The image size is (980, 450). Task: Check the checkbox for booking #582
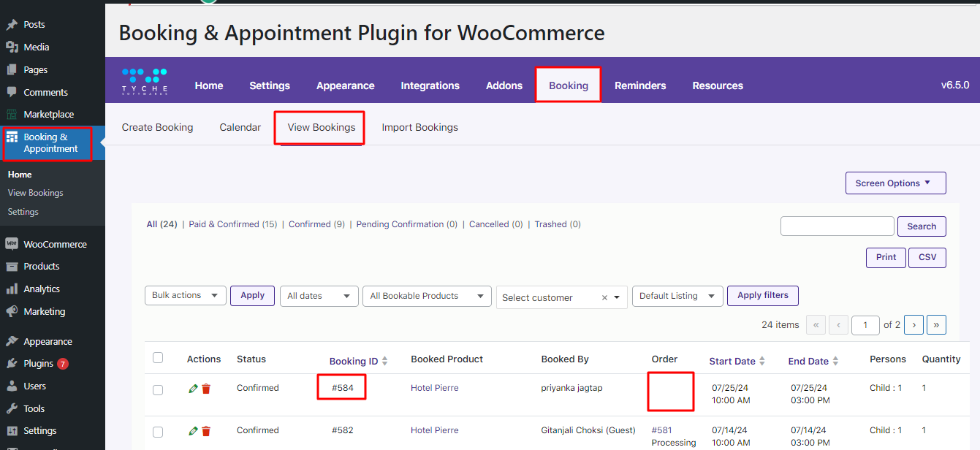pyautogui.click(x=158, y=432)
